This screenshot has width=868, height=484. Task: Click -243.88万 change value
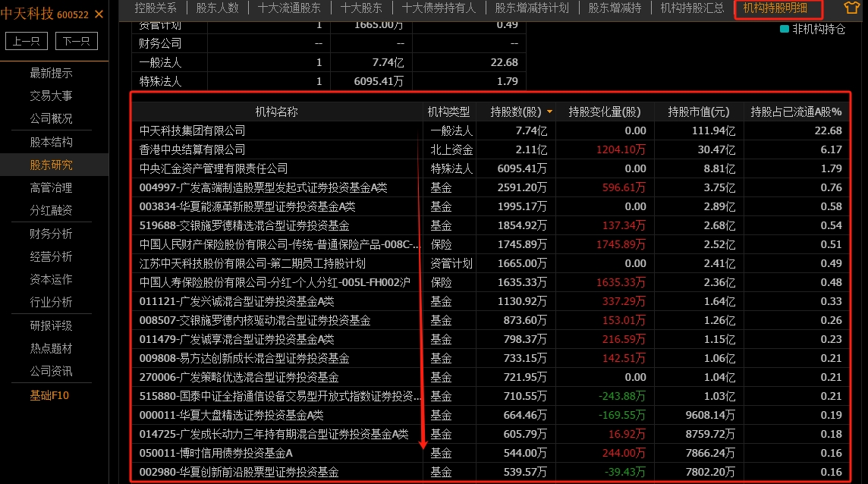click(622, 396)
